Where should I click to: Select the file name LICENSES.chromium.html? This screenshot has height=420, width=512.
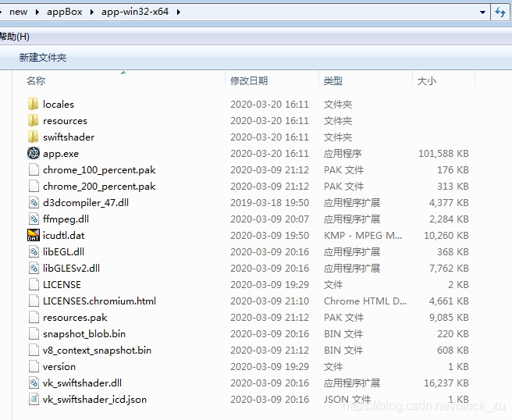coord(99,301)
